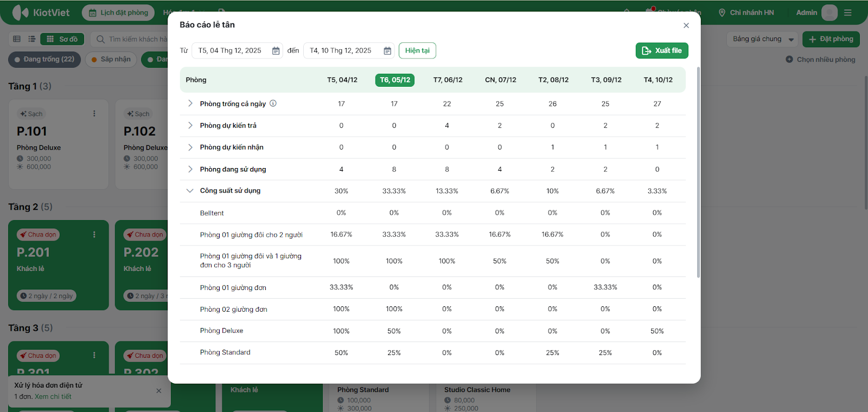The width and height of the screenshot is (868, 412).
Task: Expand the Phòng dự kiến trả row
Action: (x=190, y=125)
